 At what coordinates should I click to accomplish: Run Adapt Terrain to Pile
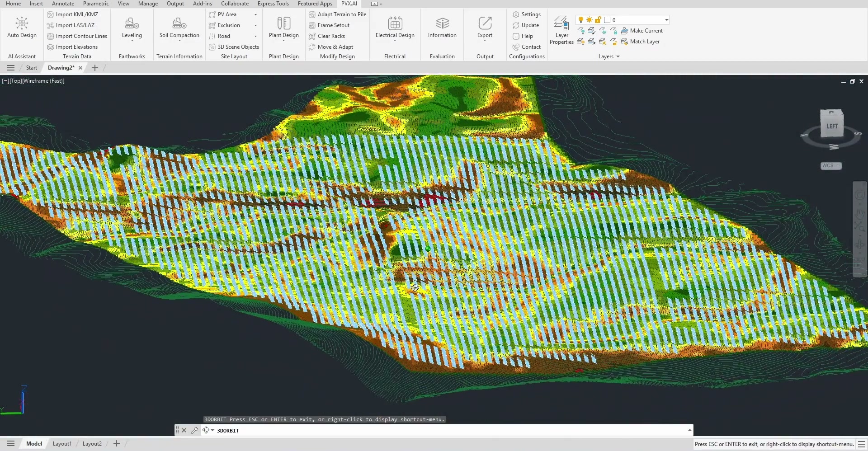(x=337, y=14)
